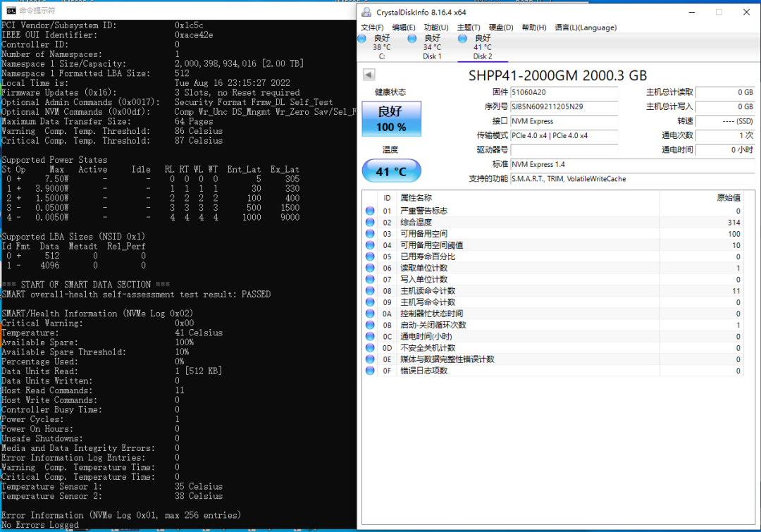Click the blue status icon of 08 主机读命令计数
Image resolution: width=761 pixels, height=532 pixels.
370,291
